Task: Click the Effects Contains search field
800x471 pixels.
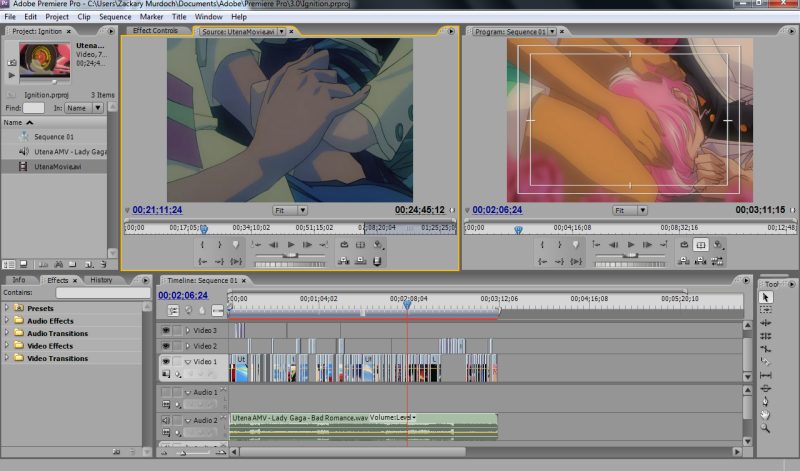Action: tap(103, 293)
